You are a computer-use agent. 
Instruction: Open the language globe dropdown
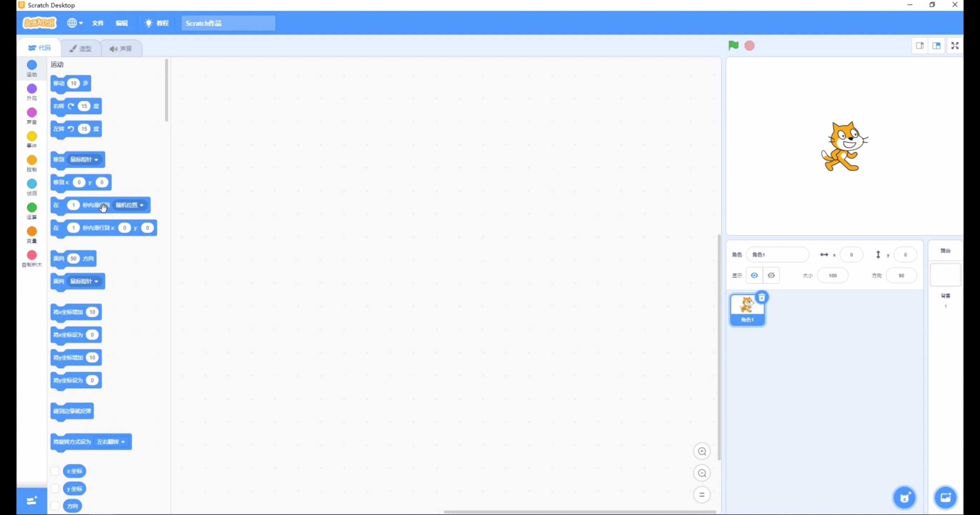(x=74, y=23)
